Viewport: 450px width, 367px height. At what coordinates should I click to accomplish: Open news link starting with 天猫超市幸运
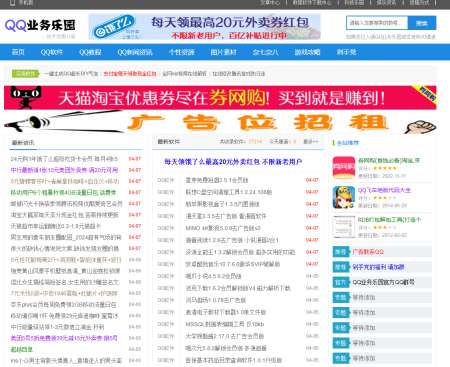pos(56,226)
